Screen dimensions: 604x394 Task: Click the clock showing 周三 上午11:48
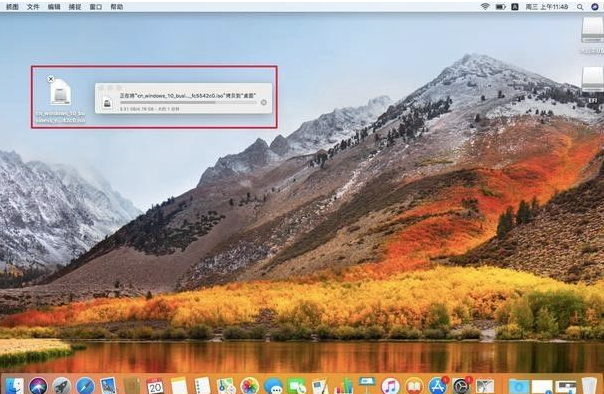click(547, 7)
